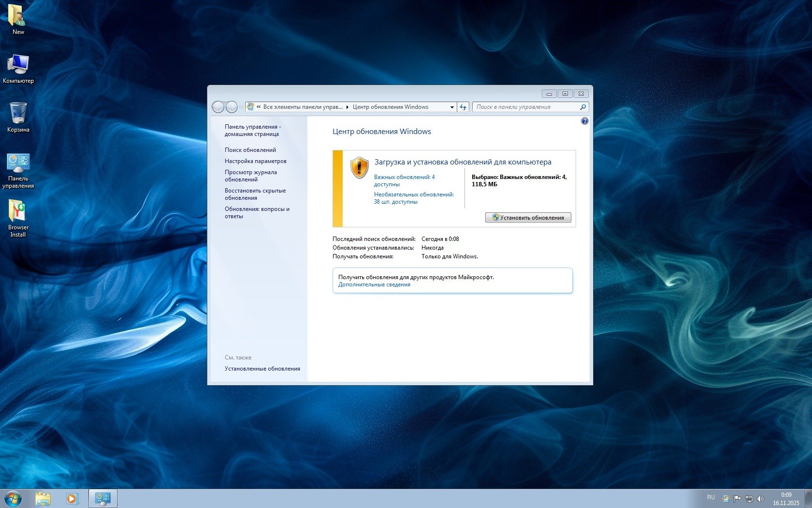Click the help question mark icon
Image resolution: width=812 pixels, height=508 pixels.
(584, 121)
